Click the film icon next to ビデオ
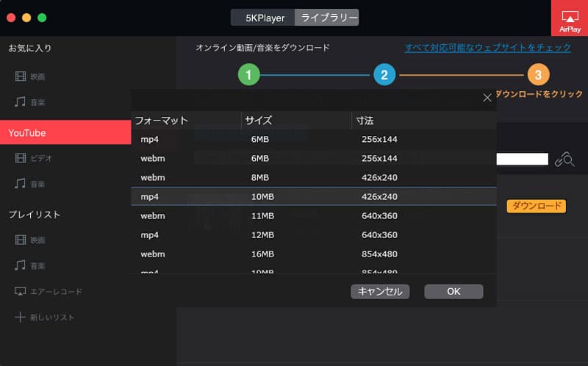Image resolution: width=588 pixels, height=366 pixels. [21, 158]
